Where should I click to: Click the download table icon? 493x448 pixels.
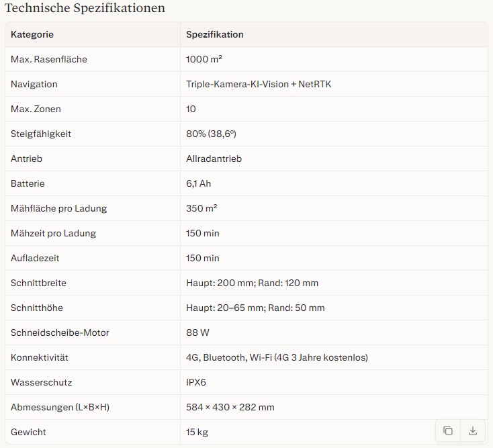point(473,431)
